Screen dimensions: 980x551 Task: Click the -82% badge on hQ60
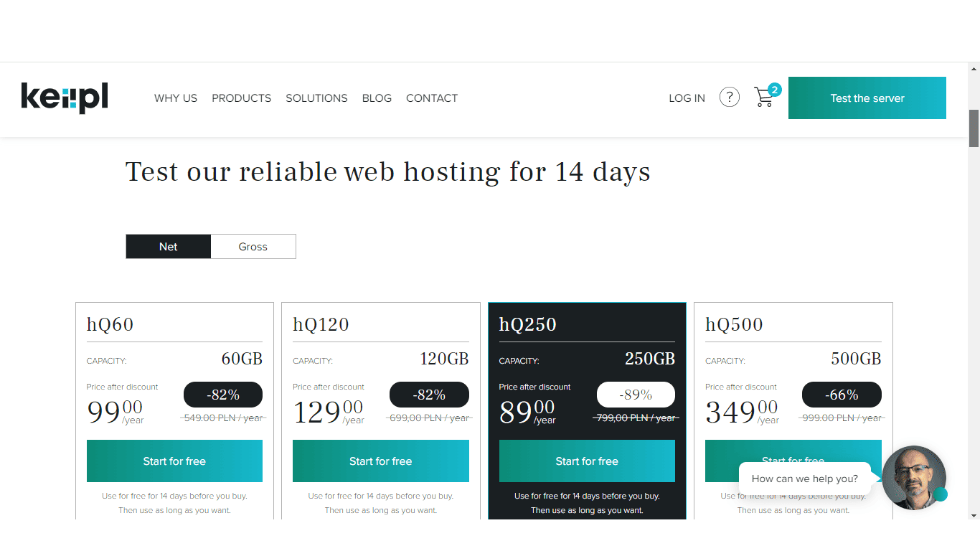click(x=223, y=395)
